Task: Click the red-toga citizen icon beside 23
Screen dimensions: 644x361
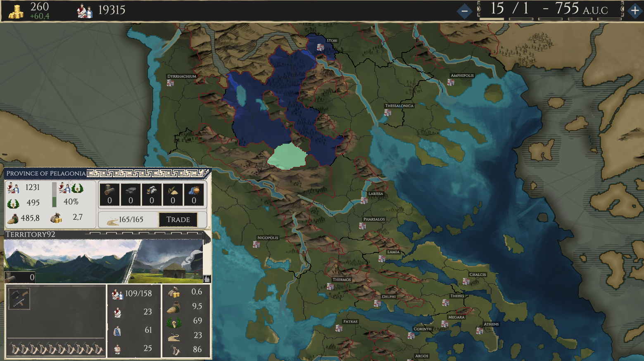Action: click(117, 313)
